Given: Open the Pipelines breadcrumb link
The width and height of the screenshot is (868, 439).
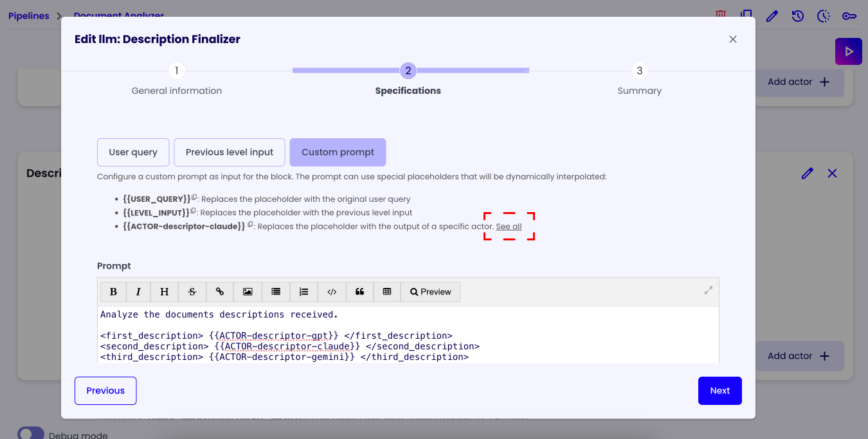Looking at the screenshot, I should pos(29,16).
